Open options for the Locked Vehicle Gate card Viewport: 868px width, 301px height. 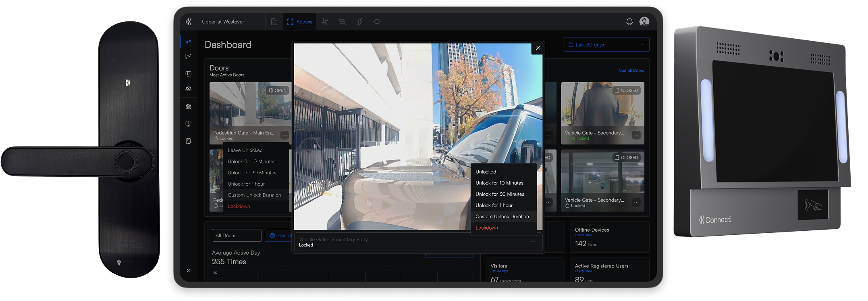(x=636, y=202)
